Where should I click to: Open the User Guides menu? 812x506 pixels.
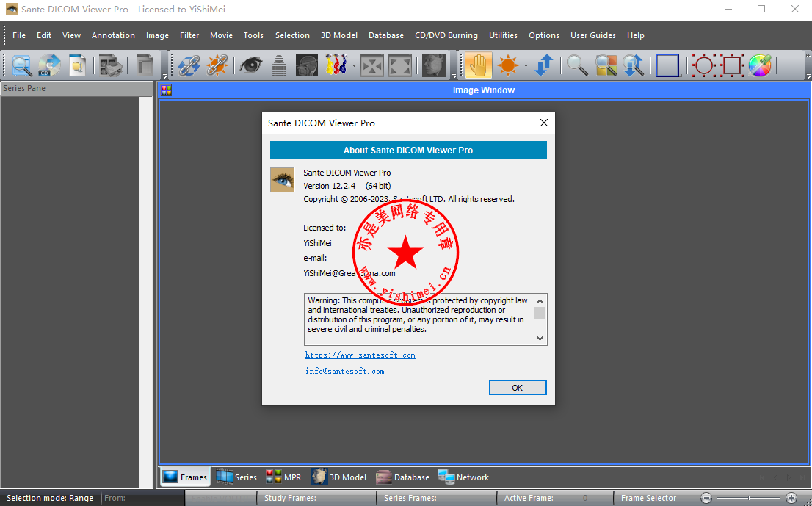pyautogui.click(x=593, y=35)
